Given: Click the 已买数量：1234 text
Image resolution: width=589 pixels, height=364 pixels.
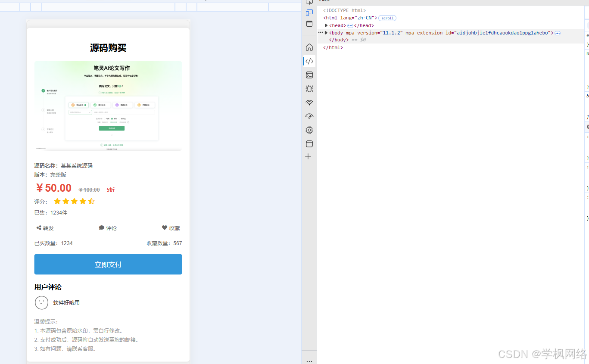Looking at the screenshot, I should pyautogui.click(x=53, y=243).
